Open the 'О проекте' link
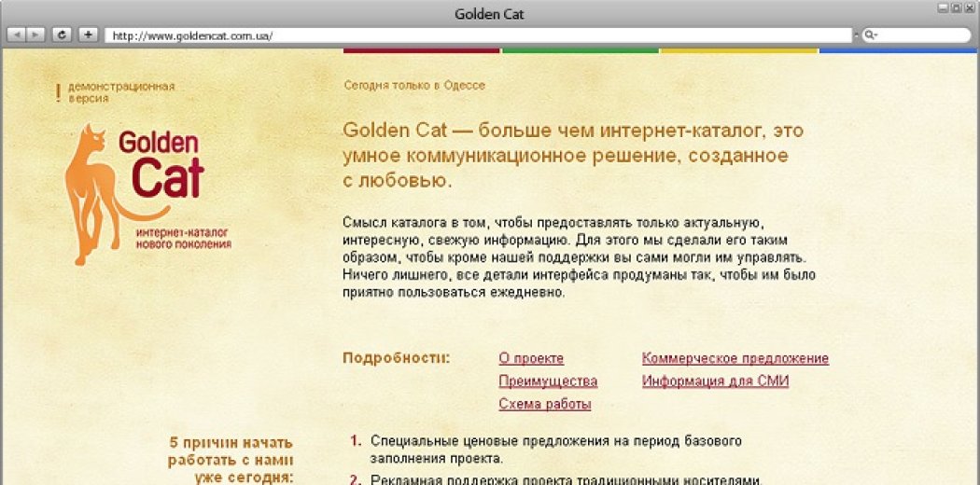Screen dimensions: 980x485 531,359
